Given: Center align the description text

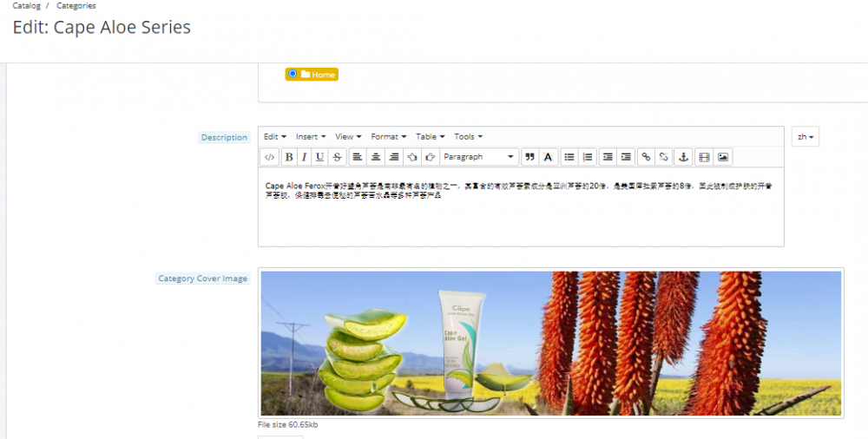Looking at the screenshot, I should 375,157.
